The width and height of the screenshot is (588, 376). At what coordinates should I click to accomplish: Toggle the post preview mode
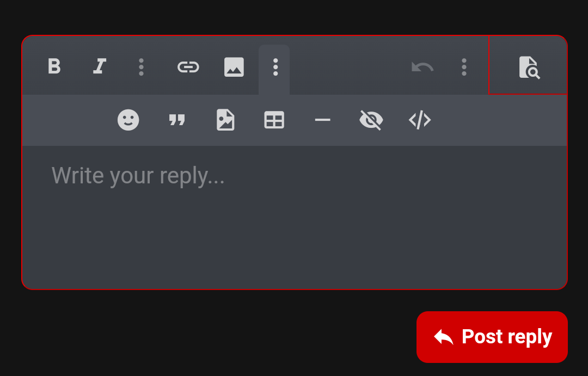[x=528, y=67]
